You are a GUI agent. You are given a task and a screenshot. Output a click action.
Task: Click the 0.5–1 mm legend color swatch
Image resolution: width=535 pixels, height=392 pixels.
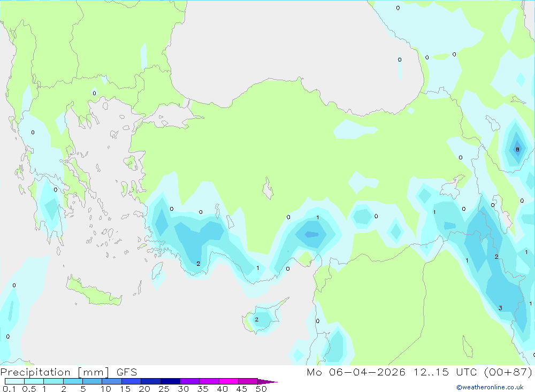pyautogui.click(x=34, y=381)
